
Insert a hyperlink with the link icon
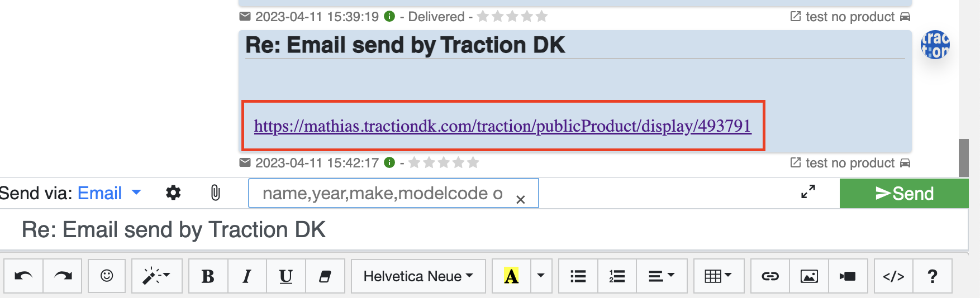tap(770, 276)
